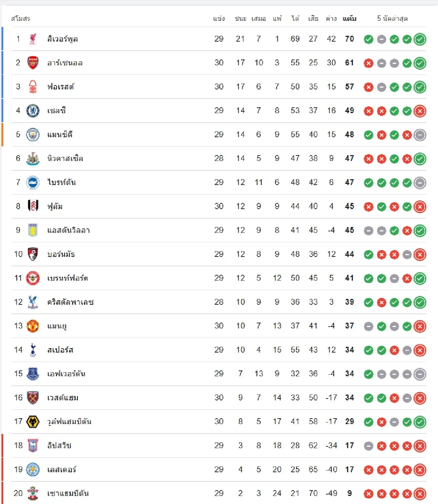Viewport: 438px width, 504px height.
Task: Click Ipswich's gray draw form icon
Action: [x=369, y=446]
